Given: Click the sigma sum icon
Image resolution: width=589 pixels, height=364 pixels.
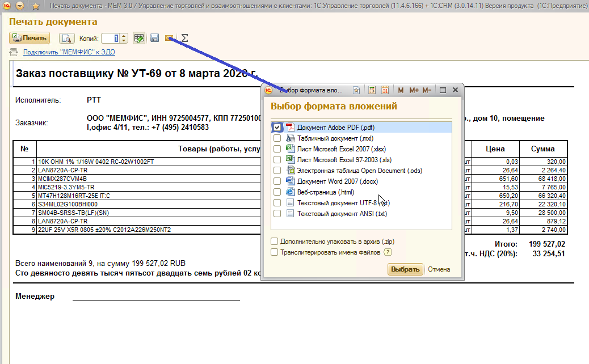Looking at the screenshot, I should click(184, 39).
